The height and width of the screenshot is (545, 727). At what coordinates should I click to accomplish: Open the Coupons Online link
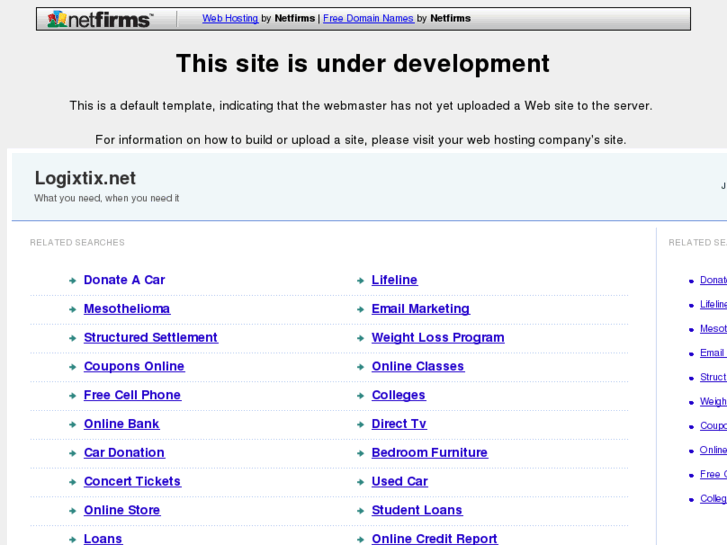134,366
